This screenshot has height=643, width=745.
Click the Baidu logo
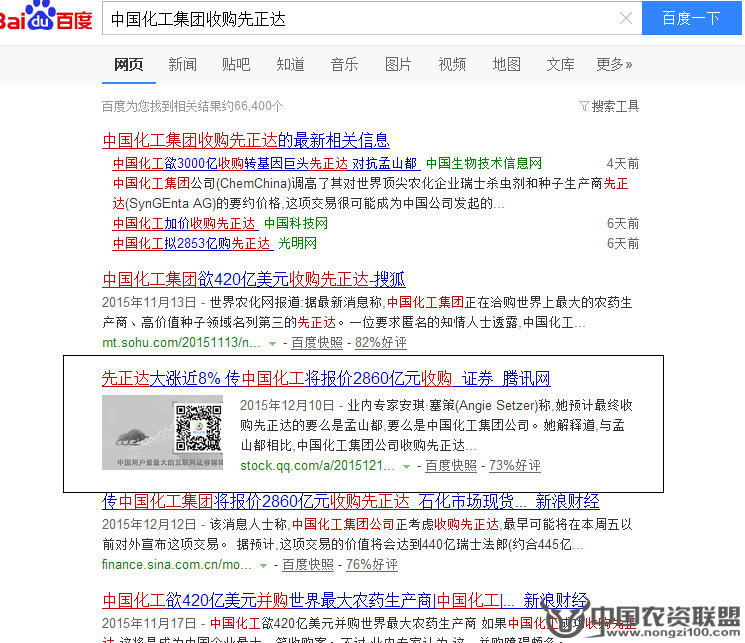(46, 17)
